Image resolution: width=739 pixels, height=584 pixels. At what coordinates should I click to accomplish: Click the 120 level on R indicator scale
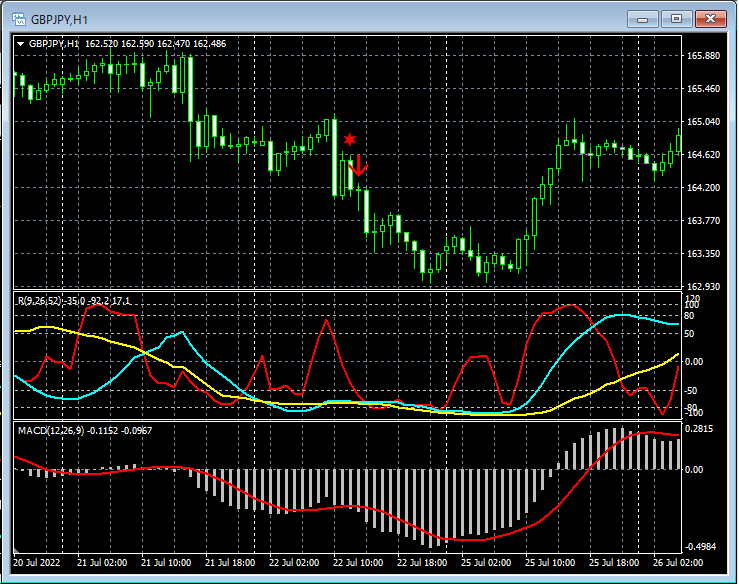coord(693,298)
